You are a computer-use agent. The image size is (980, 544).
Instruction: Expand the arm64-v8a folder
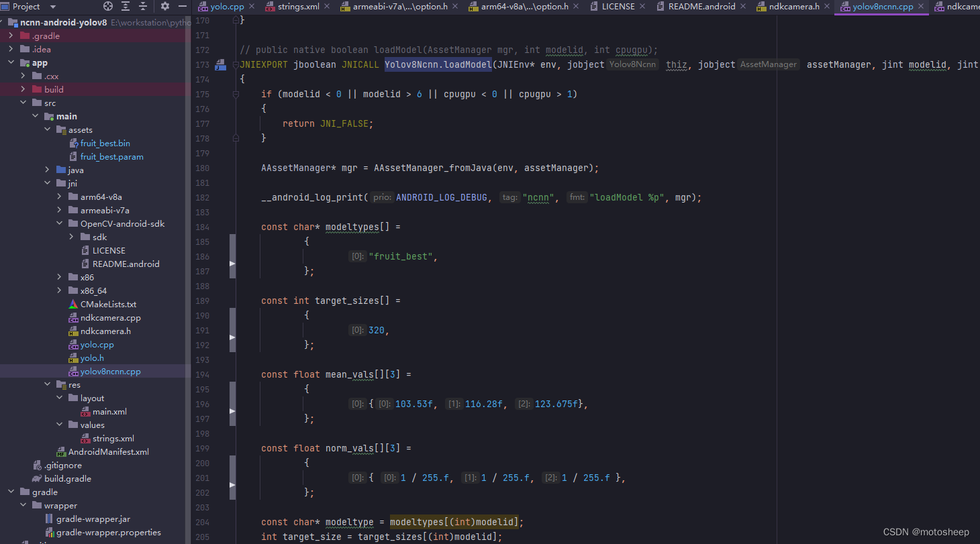[x=60, y=197]
